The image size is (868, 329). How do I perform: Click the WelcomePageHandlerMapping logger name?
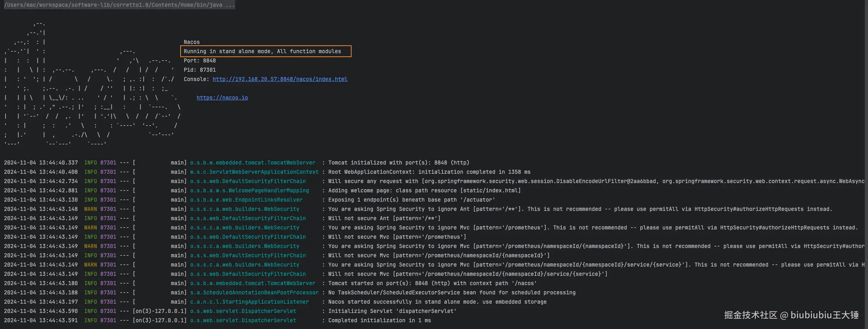[x=249, y=191]
